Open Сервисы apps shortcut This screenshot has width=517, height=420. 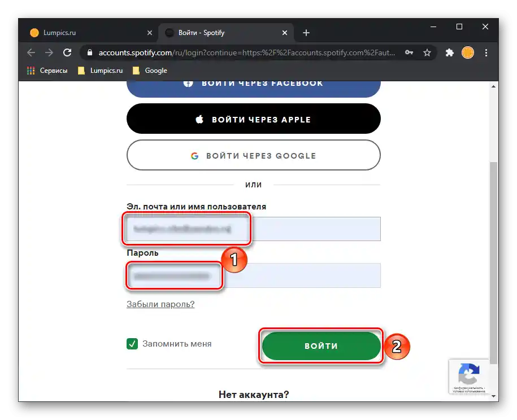[x=47, y=71]
